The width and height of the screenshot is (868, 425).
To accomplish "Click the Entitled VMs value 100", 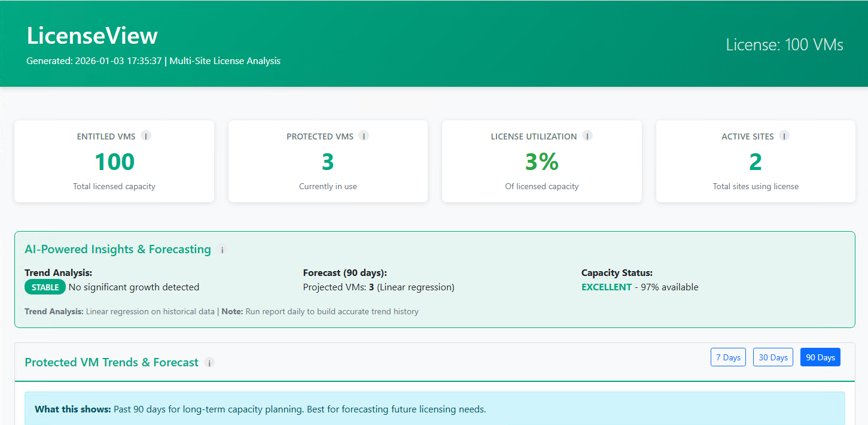I will pyautogui.click(x=114, y=162).
